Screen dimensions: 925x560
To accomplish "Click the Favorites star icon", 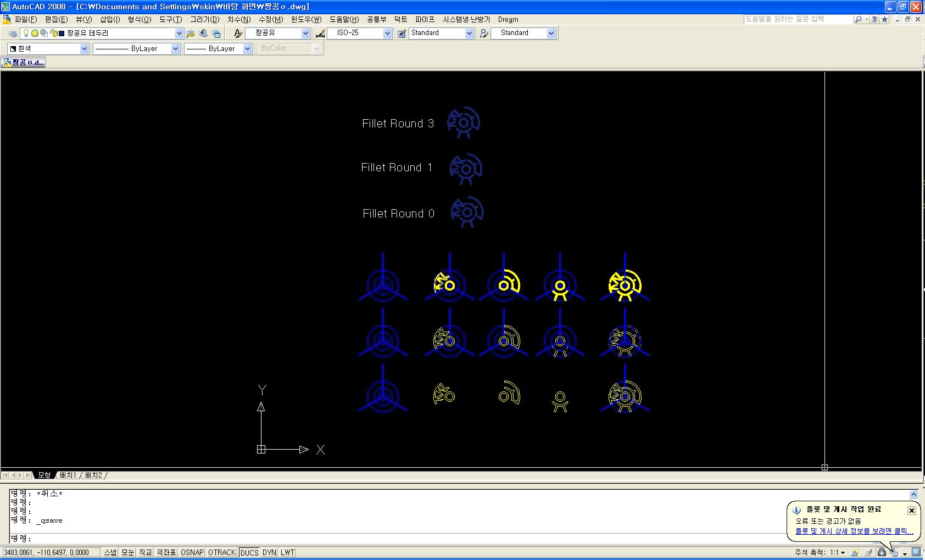I will click(884, 19).
